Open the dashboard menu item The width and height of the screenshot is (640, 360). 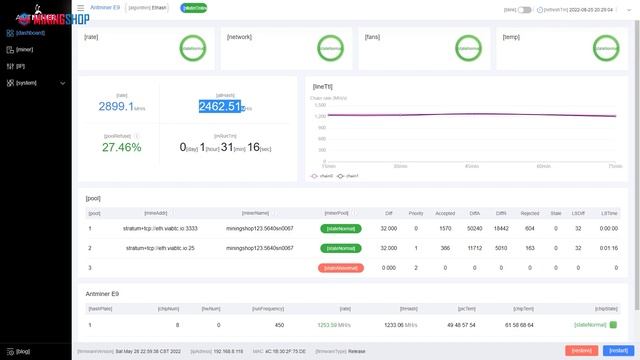(31, 33)
